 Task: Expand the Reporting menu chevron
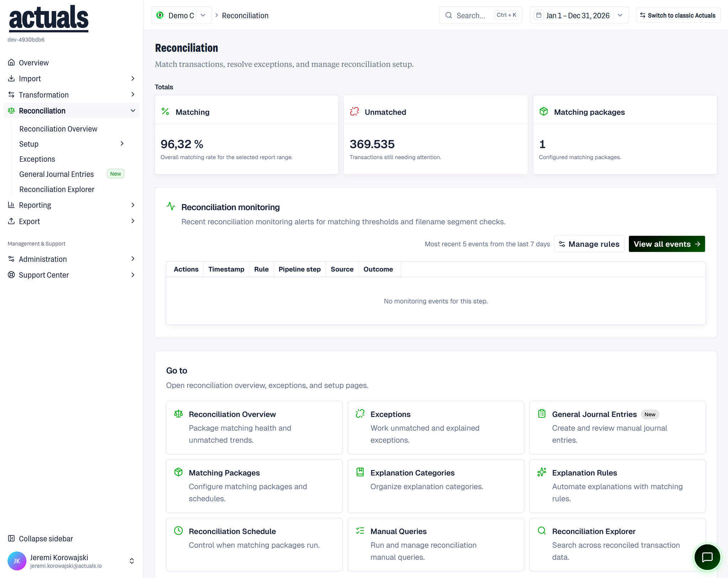click(133, 205)
